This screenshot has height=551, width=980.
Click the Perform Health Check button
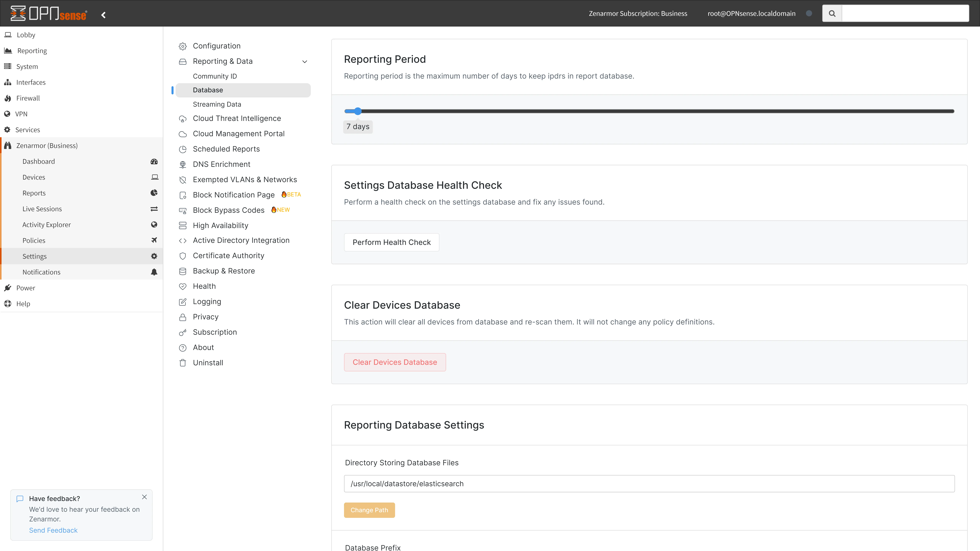coord(391,242)
